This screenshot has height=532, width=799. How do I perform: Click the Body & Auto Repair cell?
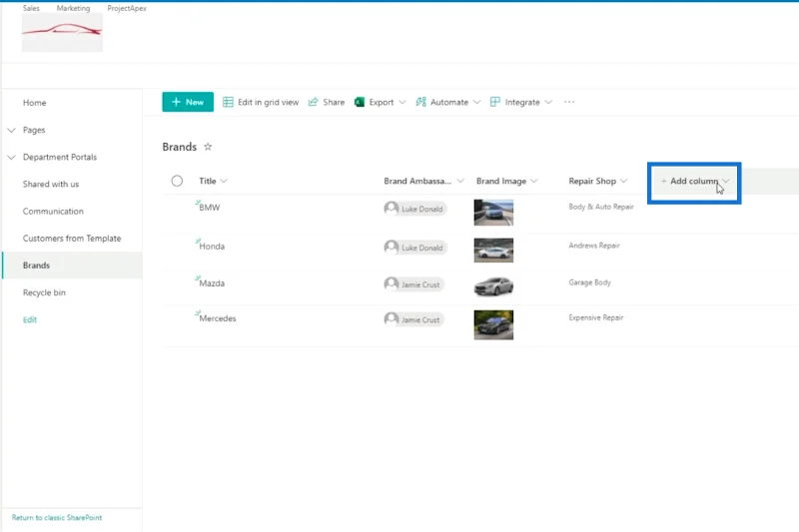click(601, 207)
